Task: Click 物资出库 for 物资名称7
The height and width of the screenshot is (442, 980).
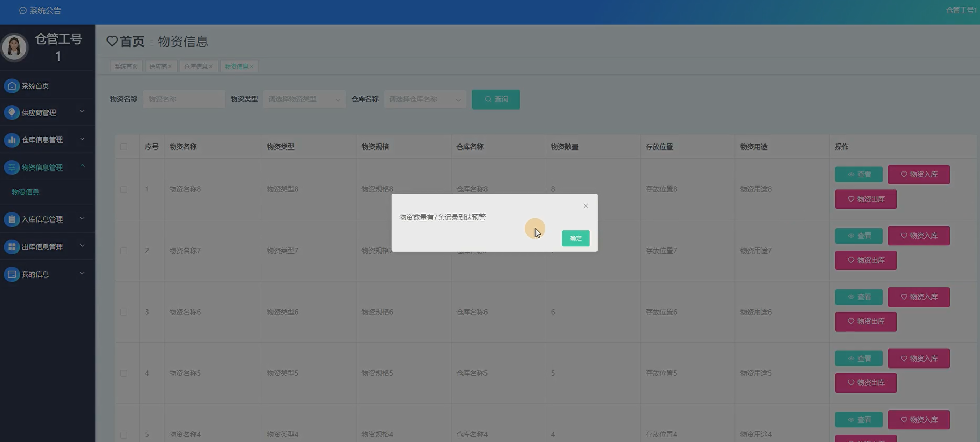Action: 866,260
